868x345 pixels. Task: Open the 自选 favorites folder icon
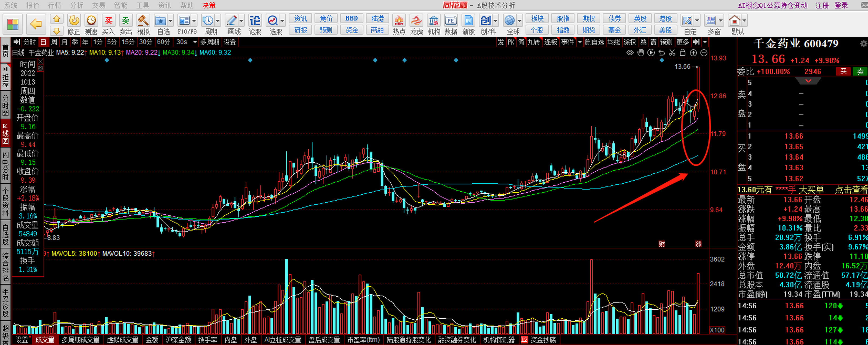(x=160, y=21)
